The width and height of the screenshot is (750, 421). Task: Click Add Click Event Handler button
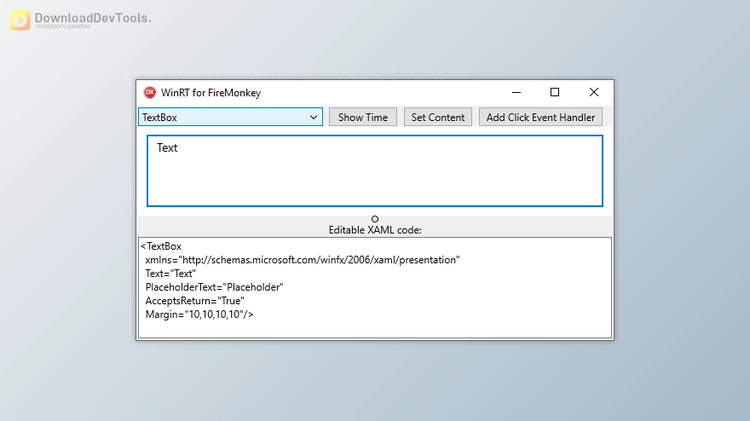click(x=540, y=117)
